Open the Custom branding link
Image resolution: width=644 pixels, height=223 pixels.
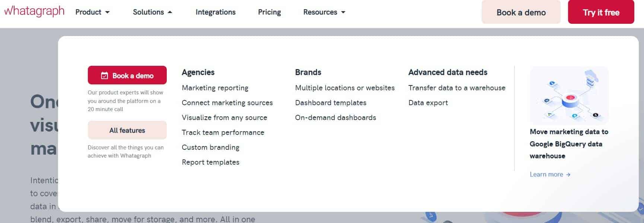210,147
